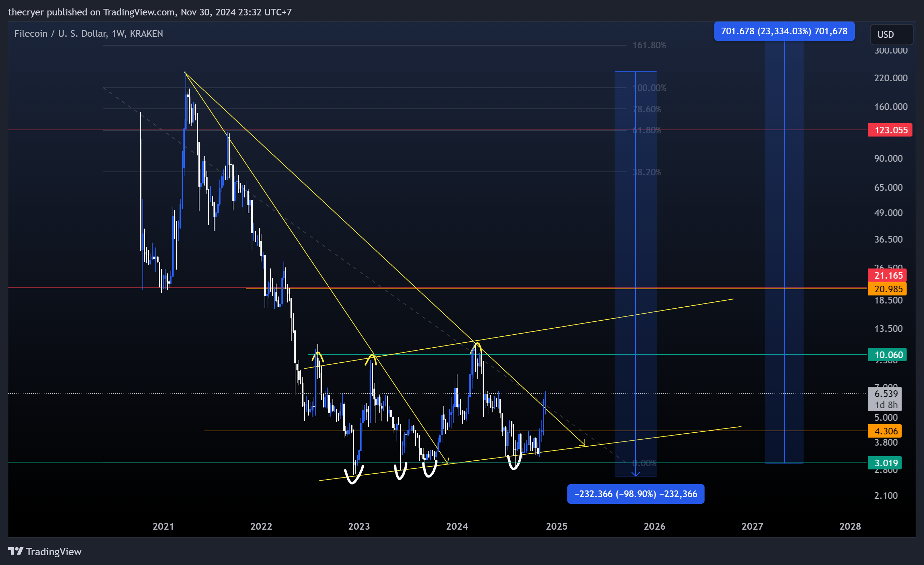Click the TradingView wordmark at bottom left

point(54,551)
